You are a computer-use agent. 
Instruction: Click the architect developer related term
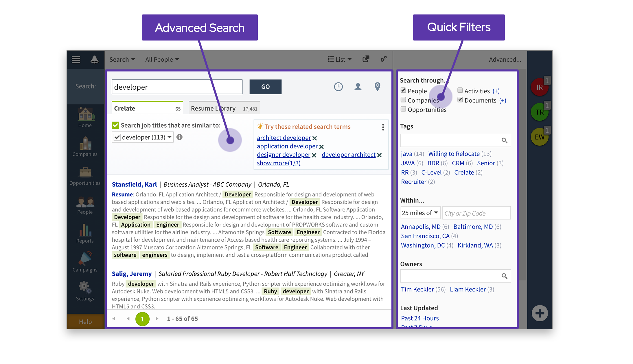tap(284, 138)
